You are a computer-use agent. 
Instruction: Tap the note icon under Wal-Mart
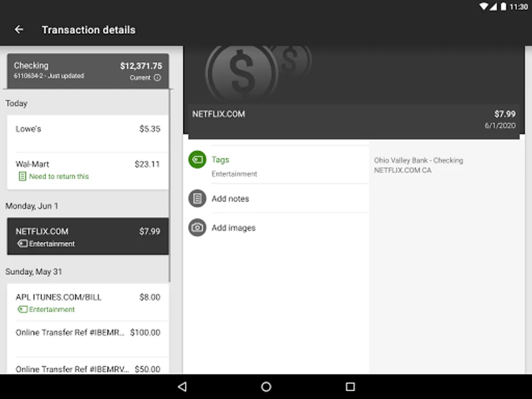22,176
